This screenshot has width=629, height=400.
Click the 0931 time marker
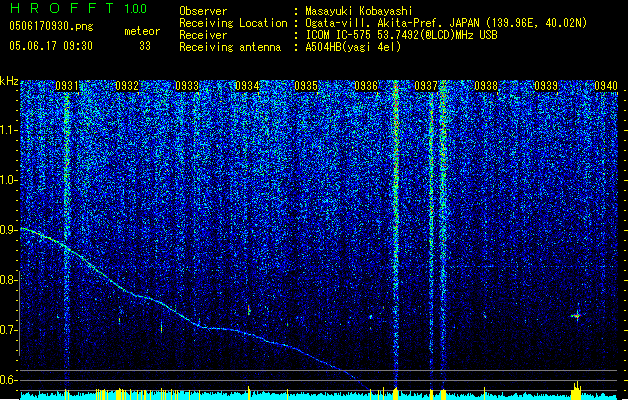68,87
